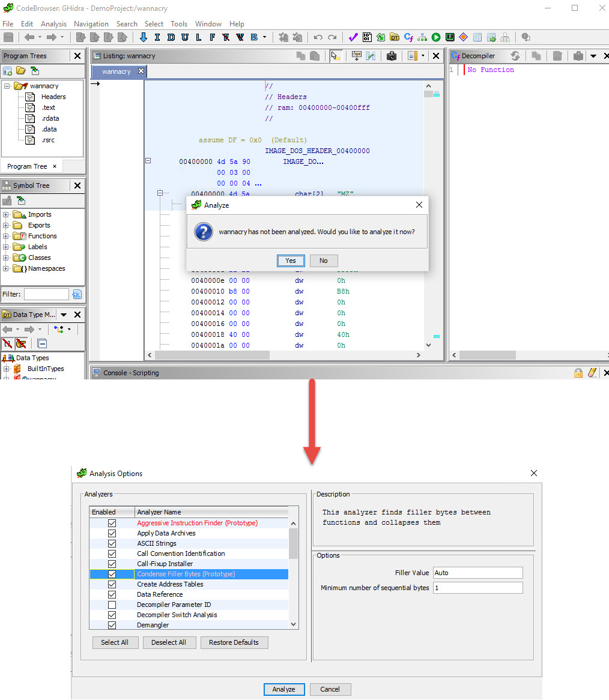The height and width of the screenshot is (700, 609).
Task: Disable Call Convention Identification analyzer
Action: 112,554
